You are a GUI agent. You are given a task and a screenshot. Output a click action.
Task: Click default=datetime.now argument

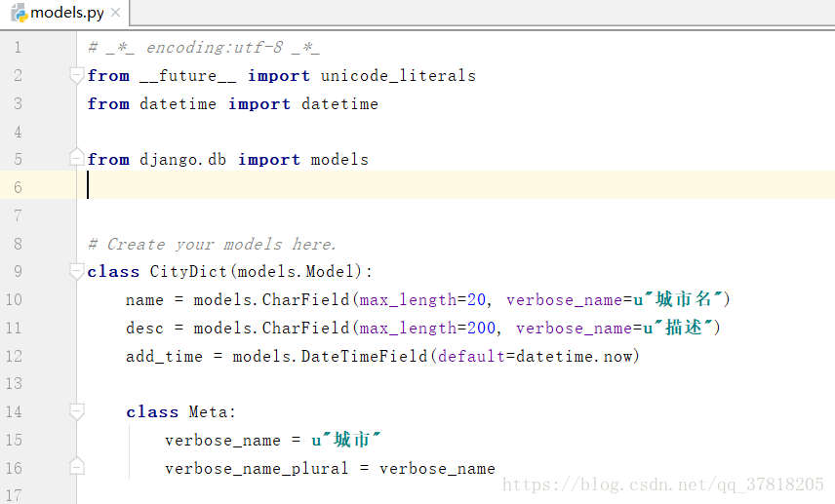pyautogui.click(x=535, y=356)
